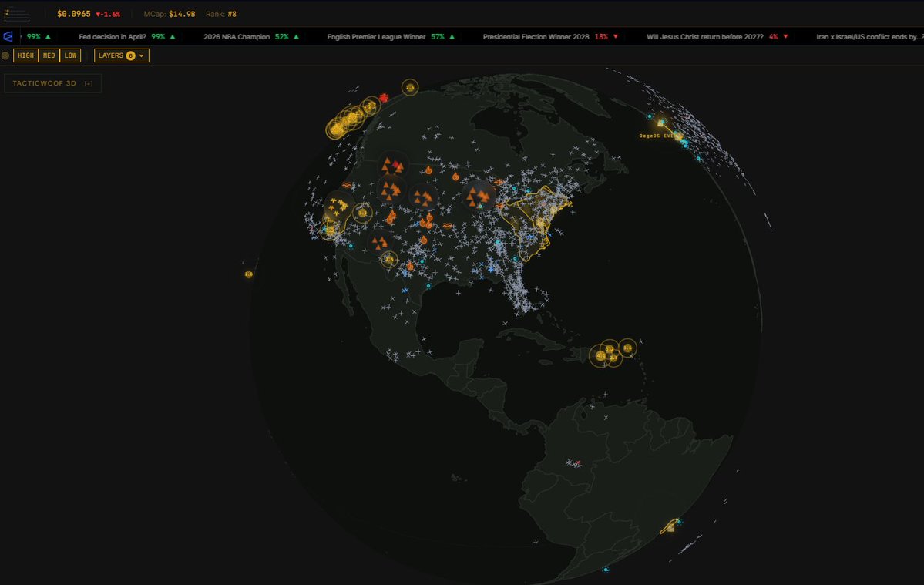
Task: Click the circled 2.6 quake marker near Alaska
Action: click(x=410, y=88)
